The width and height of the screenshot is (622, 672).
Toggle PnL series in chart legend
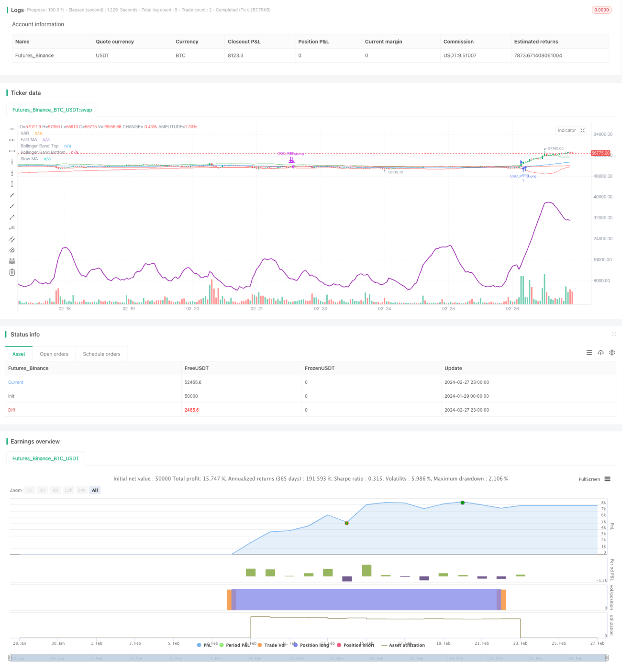[x=204, y=645]
